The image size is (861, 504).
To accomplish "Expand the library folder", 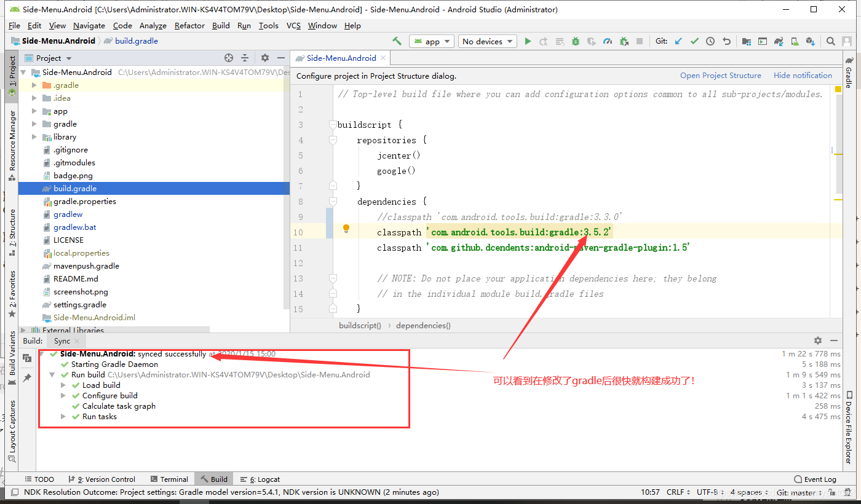I will (34, 137).
